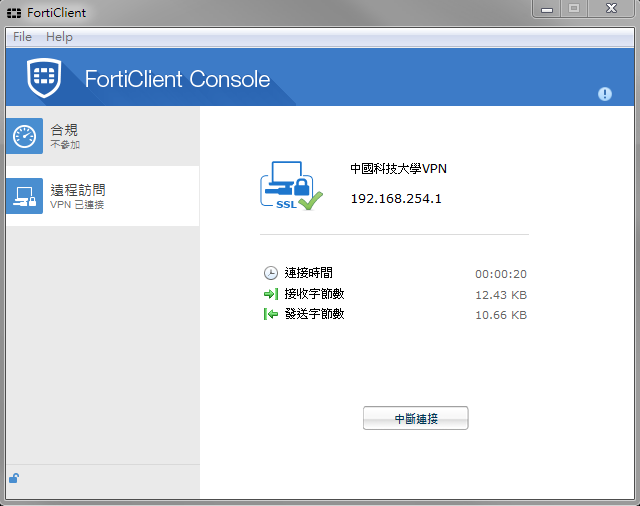Open the 遠程訪問 VPN 已連接 tab
This screenshot has width=640, height=506.
(x=102, y=196)
